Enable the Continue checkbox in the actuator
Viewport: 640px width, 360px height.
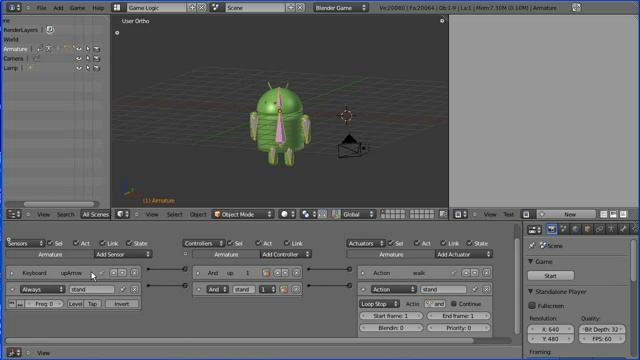454,304
